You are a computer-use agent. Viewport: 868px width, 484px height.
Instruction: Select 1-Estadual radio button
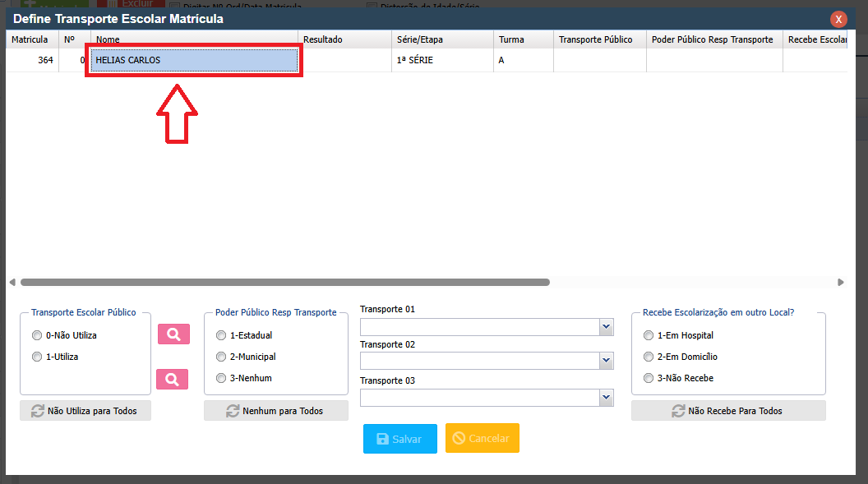220,335
